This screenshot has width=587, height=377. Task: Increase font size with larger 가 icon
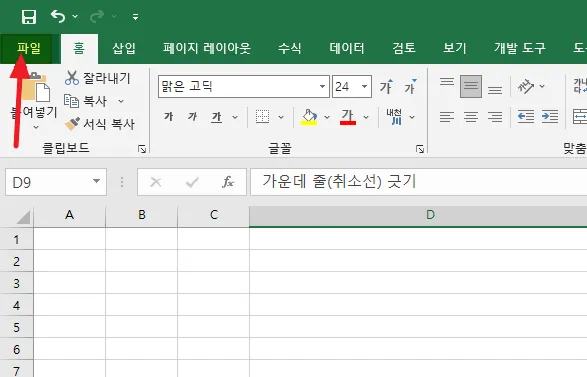pos(386,86)
